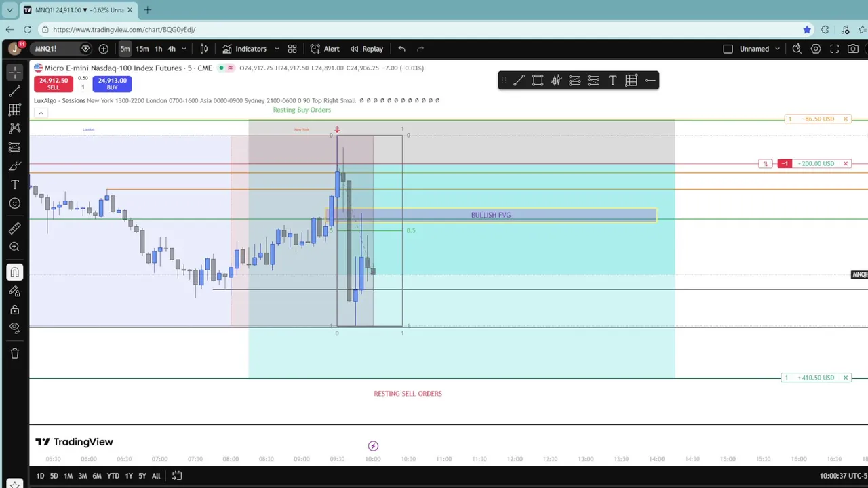Image resolution: width=868 pixels, height=488 pixels.
Task: Open the emoji icons tool
Action: (15, 203)
